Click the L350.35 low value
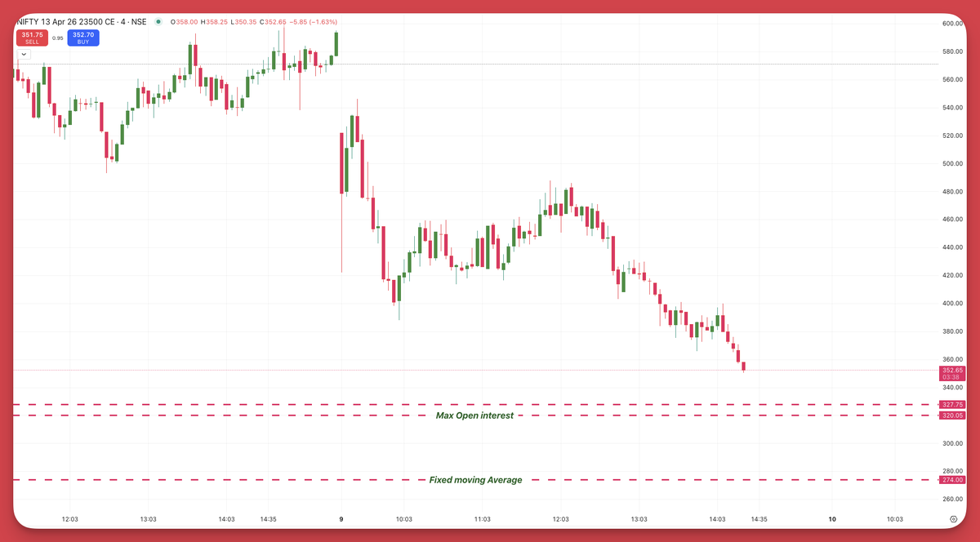The height and width of the screenshot is (542, 980). (x=243, y=22)
